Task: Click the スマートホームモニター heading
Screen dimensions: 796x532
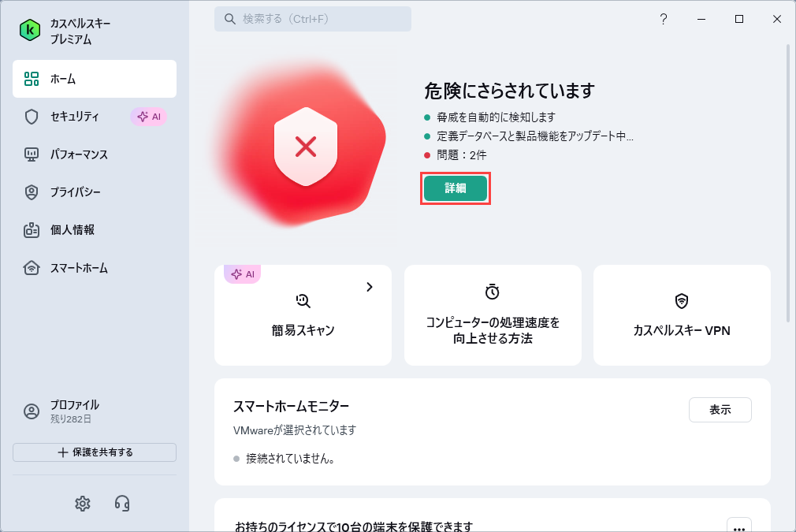Action: click(x=292, y=406)
